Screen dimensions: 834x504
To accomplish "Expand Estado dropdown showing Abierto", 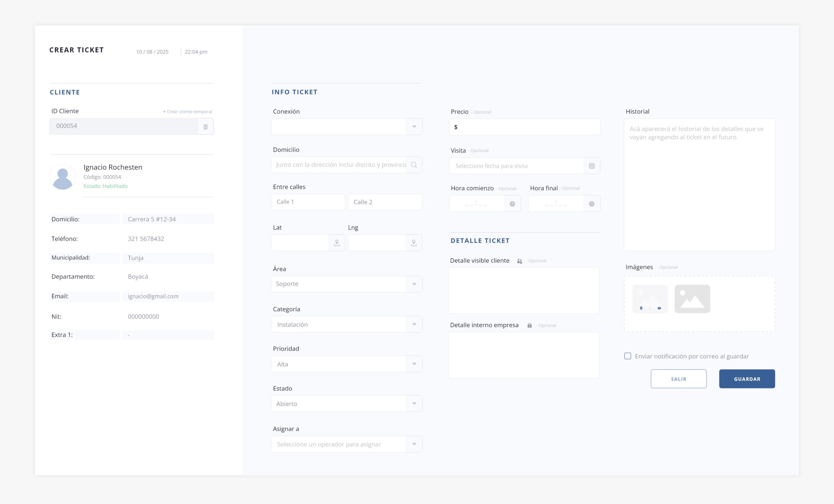I will point(414,403).
